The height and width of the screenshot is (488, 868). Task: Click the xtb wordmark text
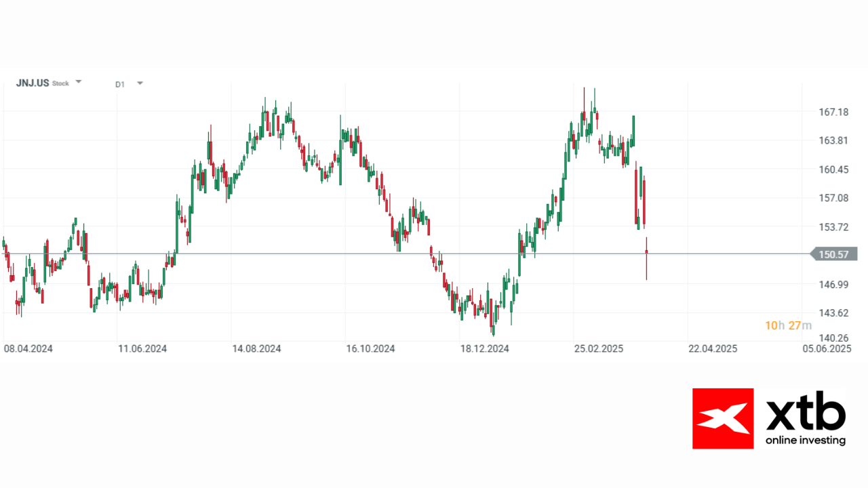(806, 413)
